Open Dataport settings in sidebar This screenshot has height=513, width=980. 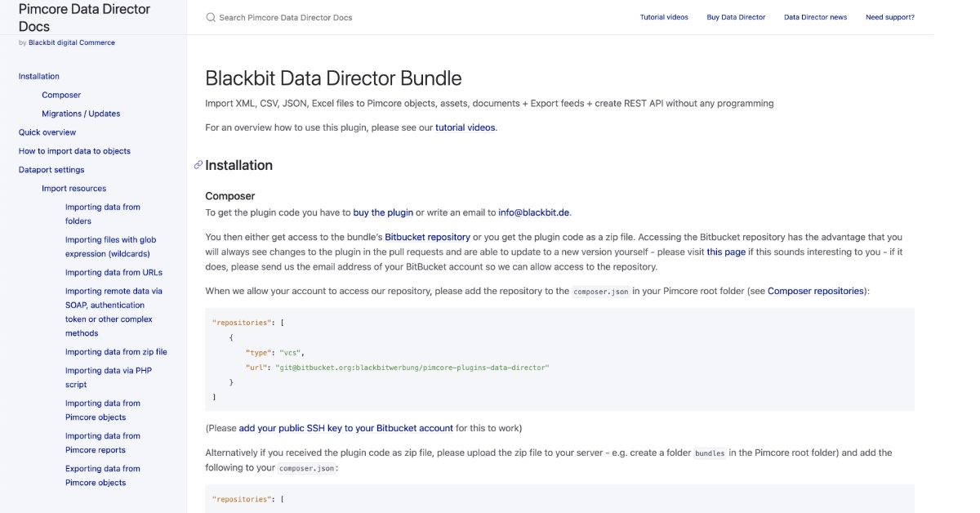click(52, 169)
